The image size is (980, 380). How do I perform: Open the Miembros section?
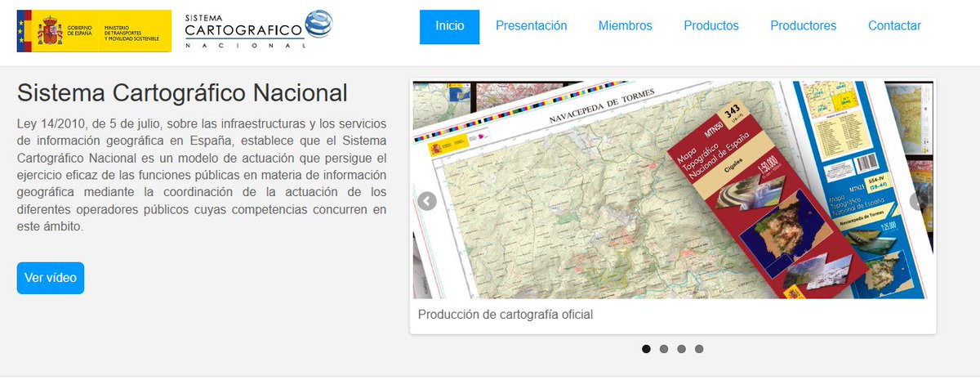(x=626, y=26)
